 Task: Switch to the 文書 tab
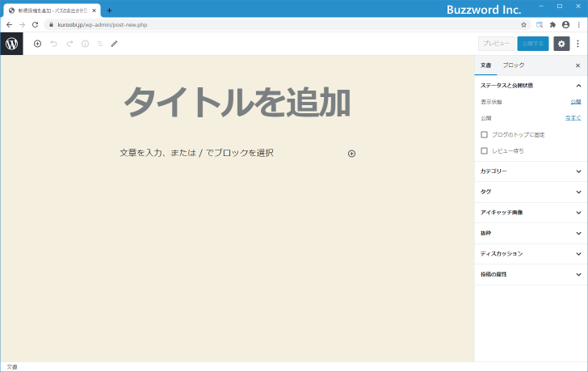tap(485, 66)
